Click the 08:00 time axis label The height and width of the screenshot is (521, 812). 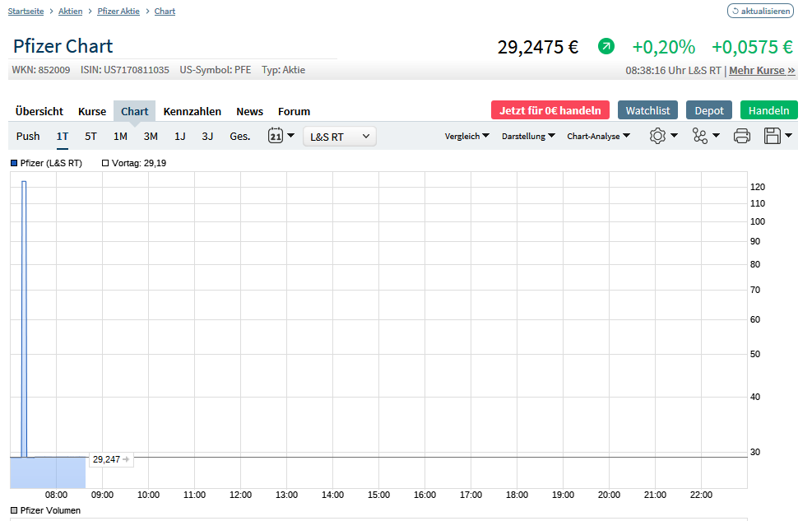tap(56, 495)
